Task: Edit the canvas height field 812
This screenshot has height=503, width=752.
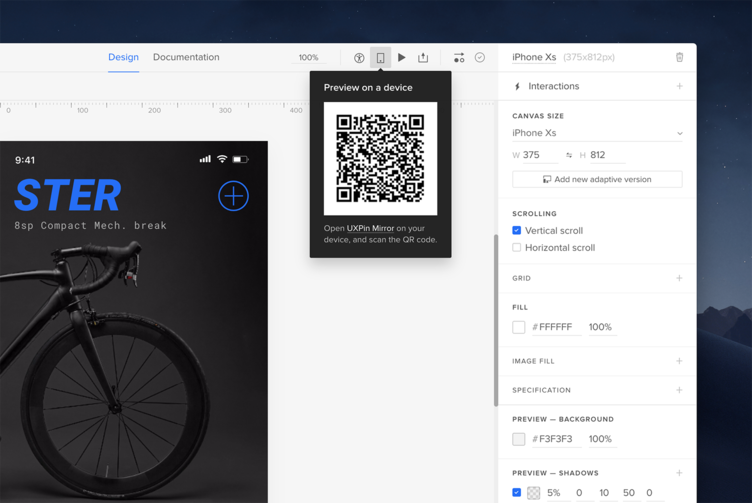Action: click(607, 155)
